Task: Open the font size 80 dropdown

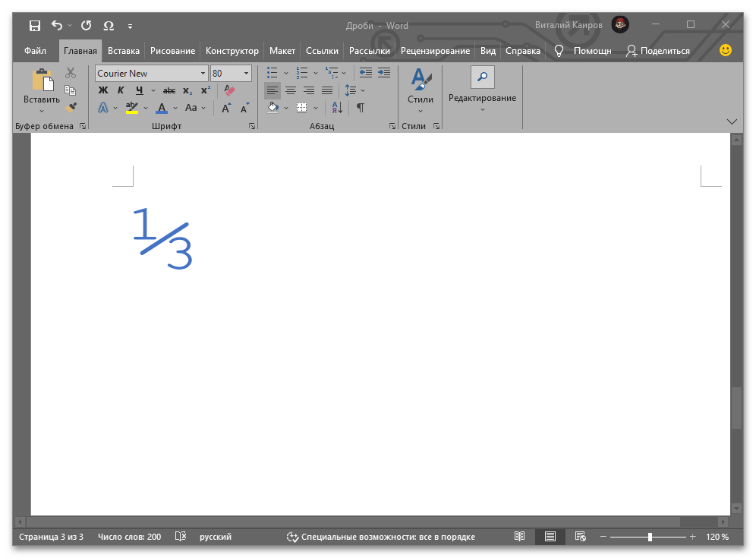Action: point(246,74)
